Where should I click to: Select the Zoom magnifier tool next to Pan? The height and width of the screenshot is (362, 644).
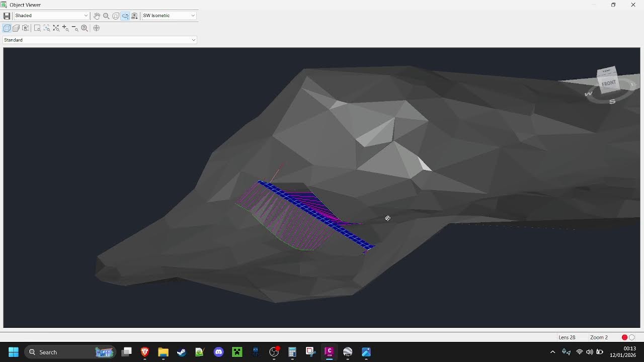pos(106,16)
